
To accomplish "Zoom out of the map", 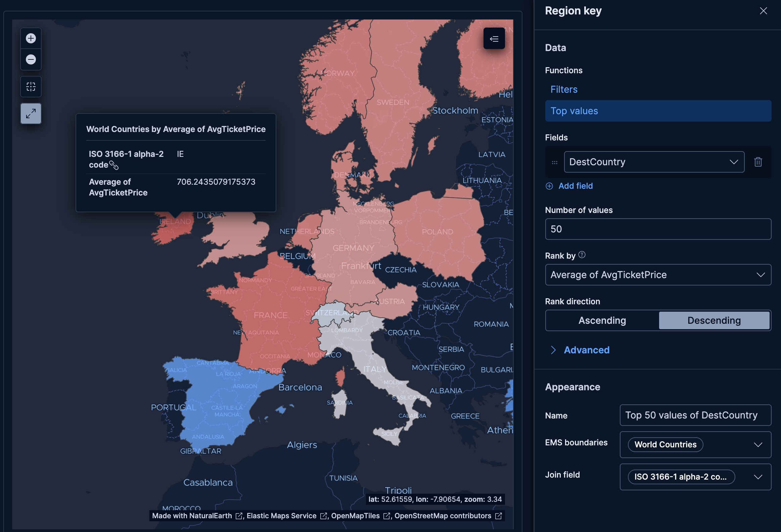I will [x=31, y=59].
